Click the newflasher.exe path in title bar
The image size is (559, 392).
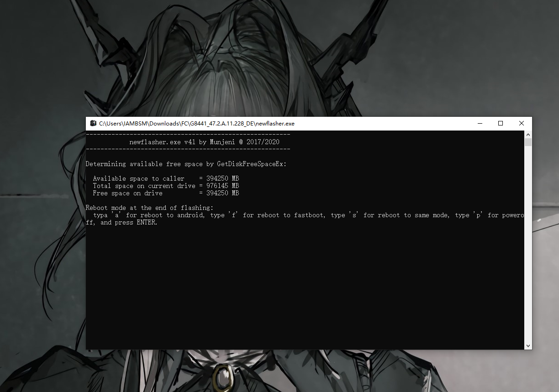click(x=197, y=123)
